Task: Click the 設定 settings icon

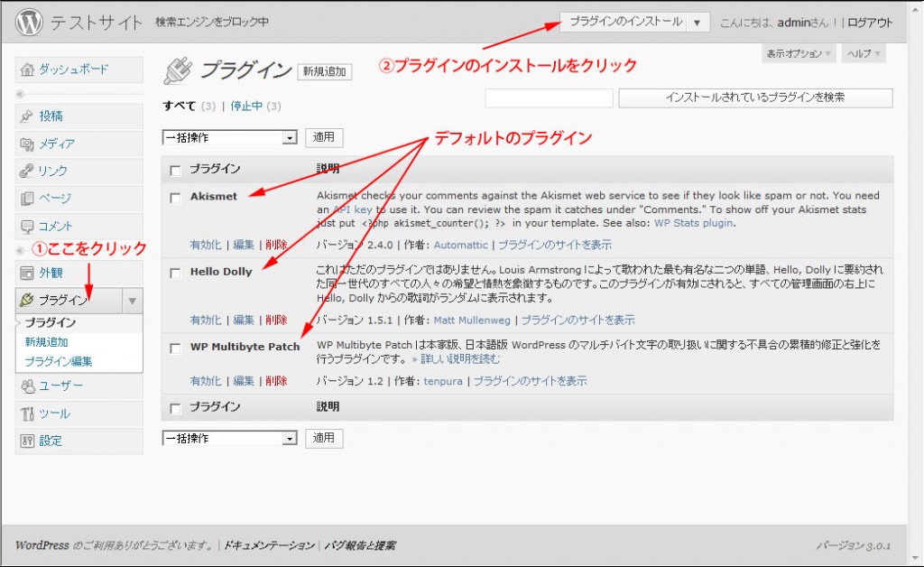Action: click(27, 441)
